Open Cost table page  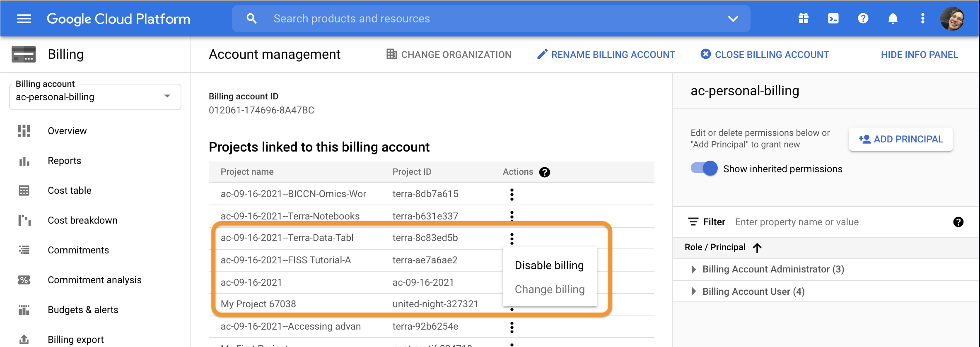(70, 190)
